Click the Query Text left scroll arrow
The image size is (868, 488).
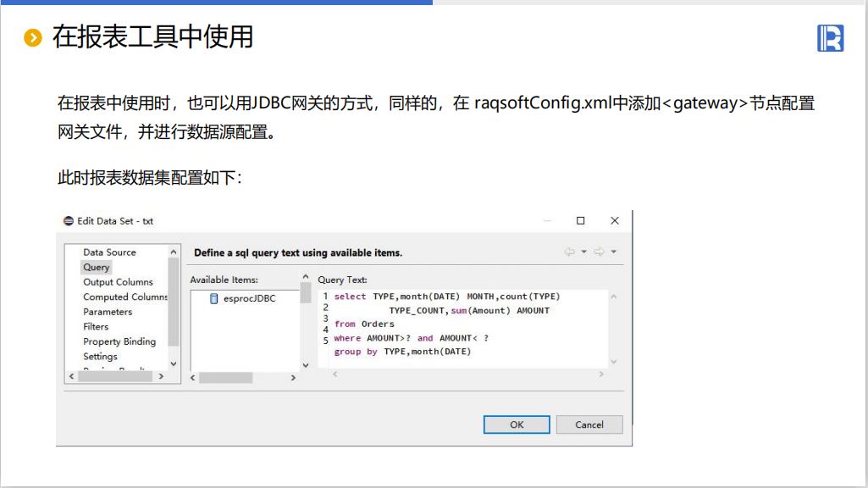(334, 374)
